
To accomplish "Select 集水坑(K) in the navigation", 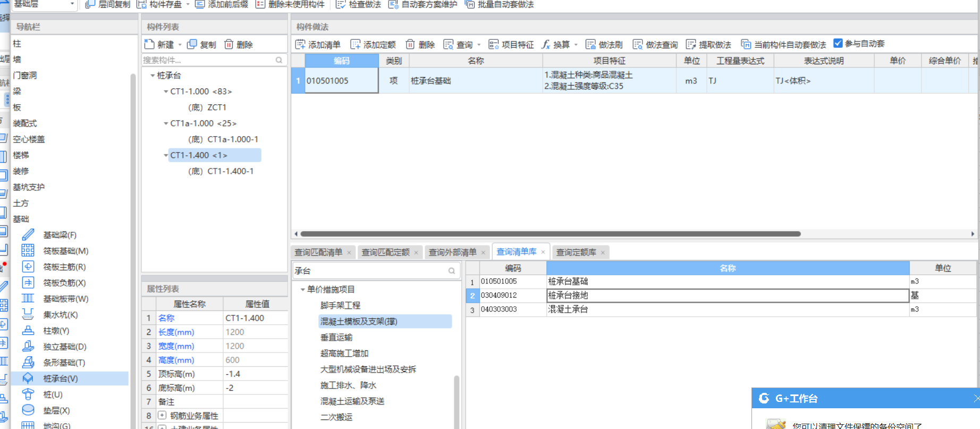I will point(60,315).
